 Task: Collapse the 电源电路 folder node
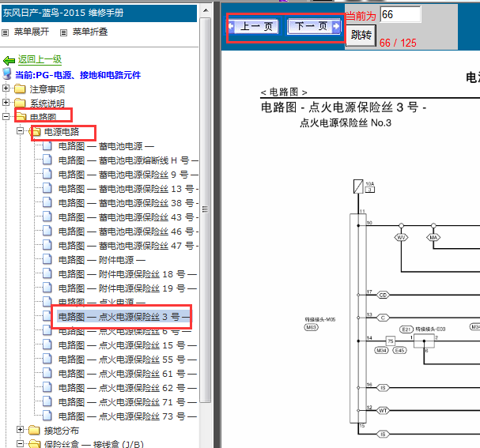click(20, 131)
